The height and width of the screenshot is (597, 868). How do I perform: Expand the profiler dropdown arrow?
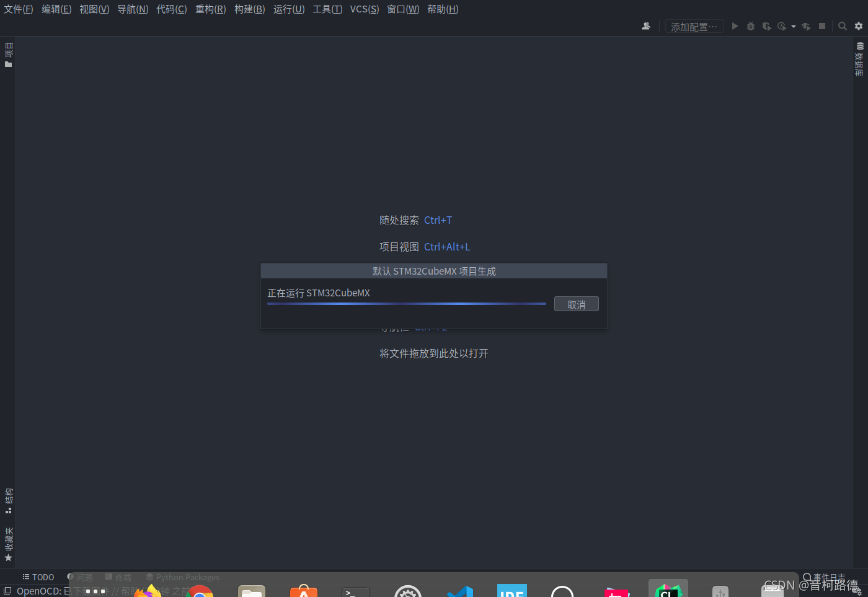tap(794, 27)
